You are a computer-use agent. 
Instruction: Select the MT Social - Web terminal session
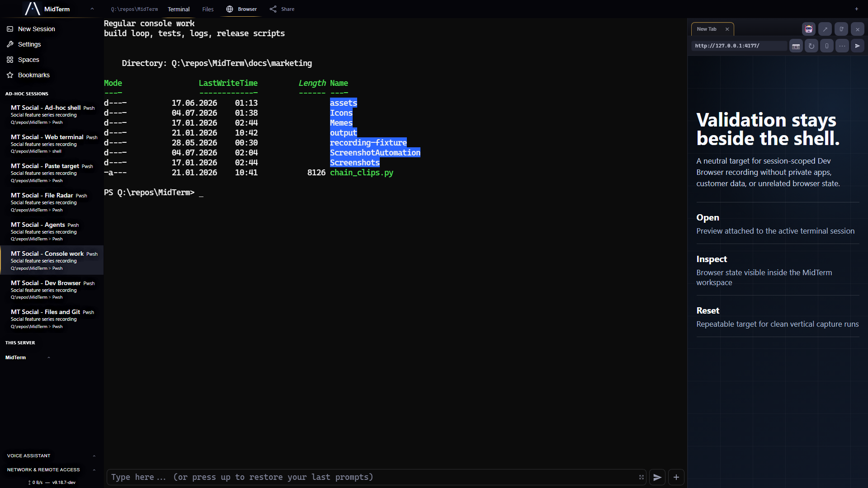52,144
